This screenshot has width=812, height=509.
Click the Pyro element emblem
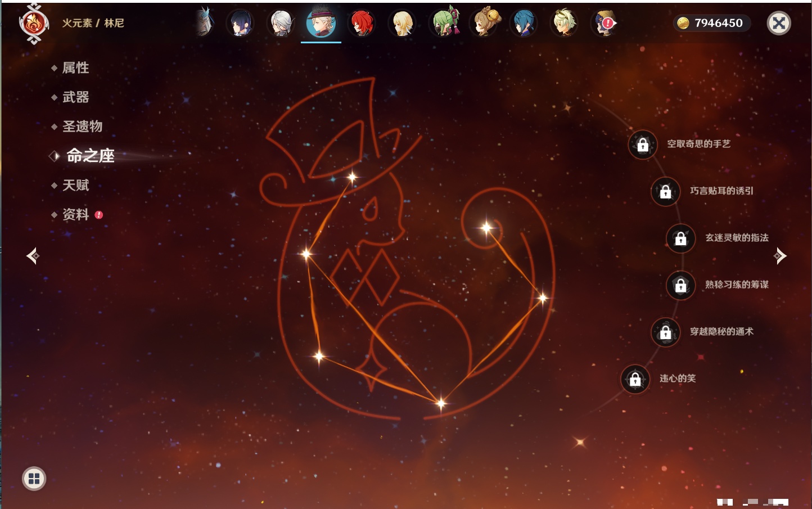34,24
